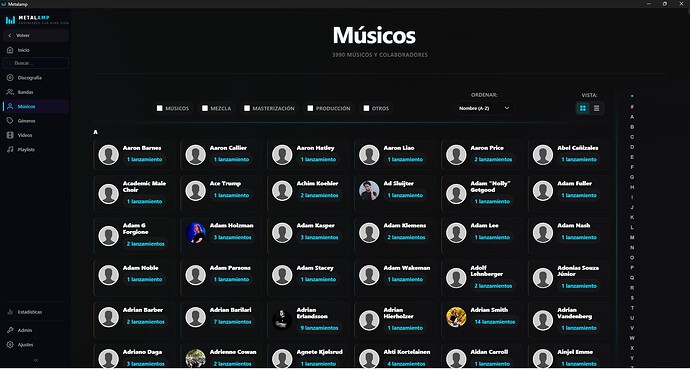Screen dimensions: 690x370
Task: Click Aaron Liao avatar icon
Action: coord(369,155)
